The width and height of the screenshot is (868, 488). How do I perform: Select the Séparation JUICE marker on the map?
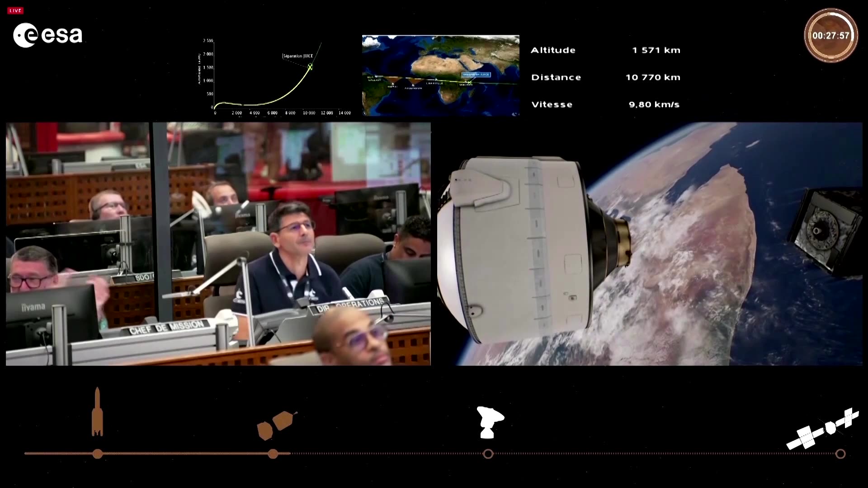click(476, 75)
